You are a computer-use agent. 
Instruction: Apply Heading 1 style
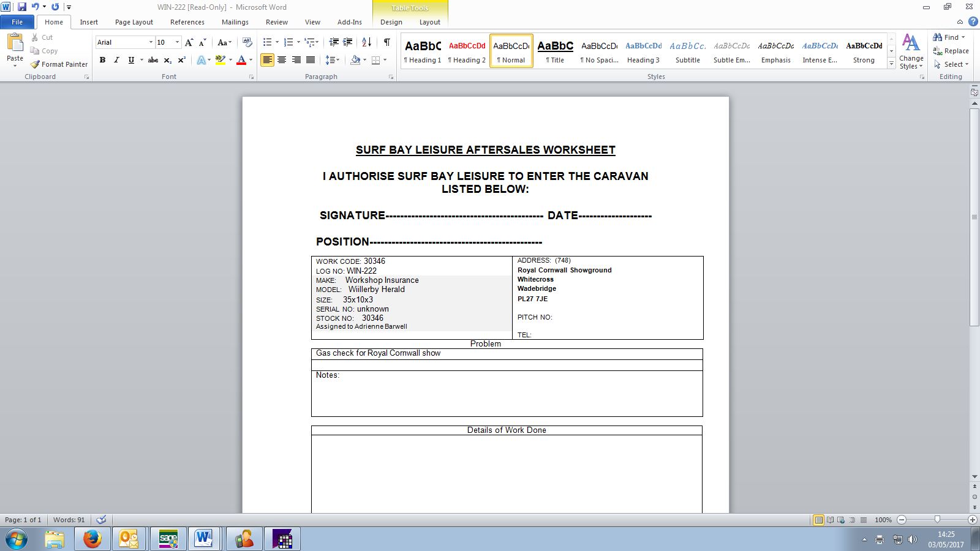[x=423, y=51]
